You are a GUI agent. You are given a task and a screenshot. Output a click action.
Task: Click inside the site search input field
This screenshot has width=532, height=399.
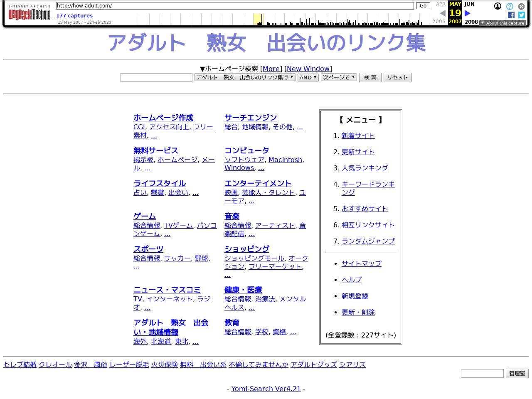point(156,77)
